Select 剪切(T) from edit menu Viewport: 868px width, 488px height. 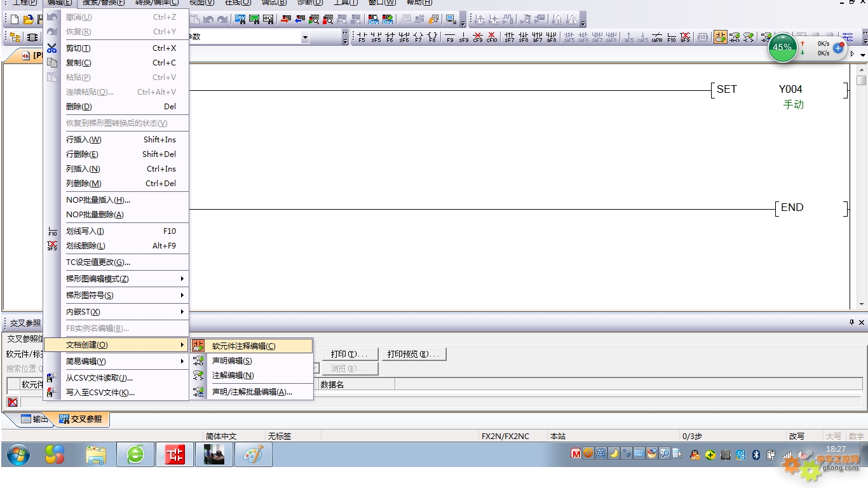[x=116, y=48]
